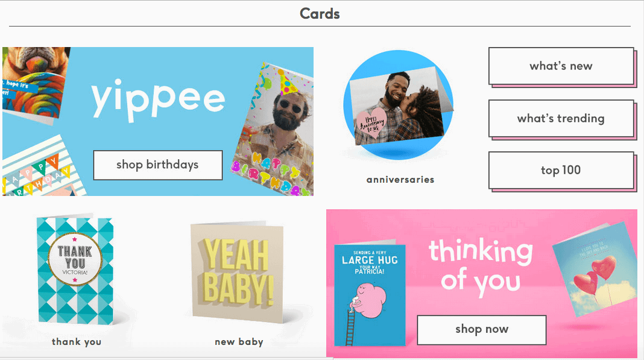This screenshot has width=644, height=360.
Task: Select the anniversaries text link
Action: click(400, 180)
